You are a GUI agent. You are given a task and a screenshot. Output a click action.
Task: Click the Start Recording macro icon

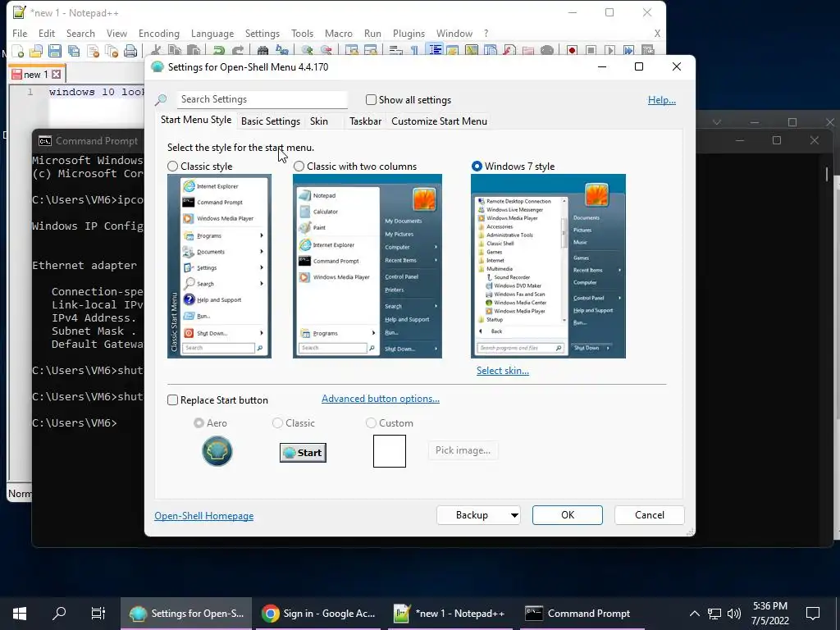(572, 51)
